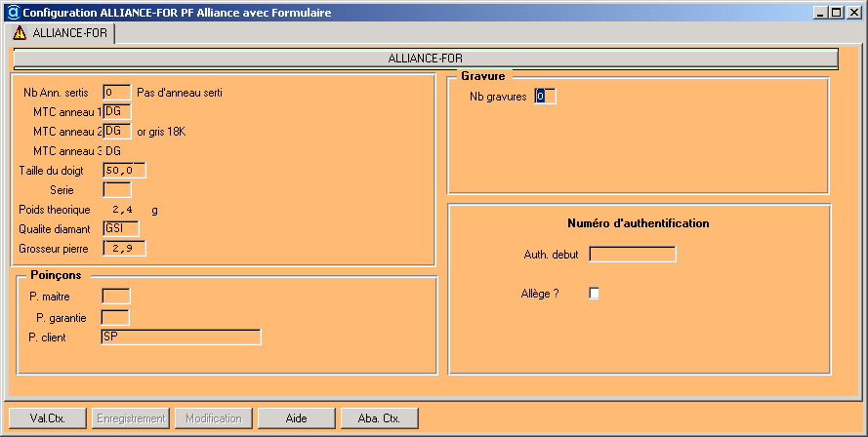868x437 pixels.
Task: Edit the P. client field
Action: (181, 337)
